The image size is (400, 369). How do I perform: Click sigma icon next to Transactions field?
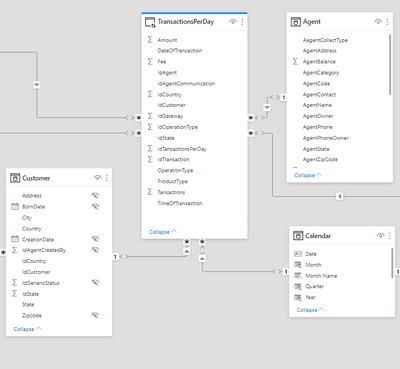150,192
